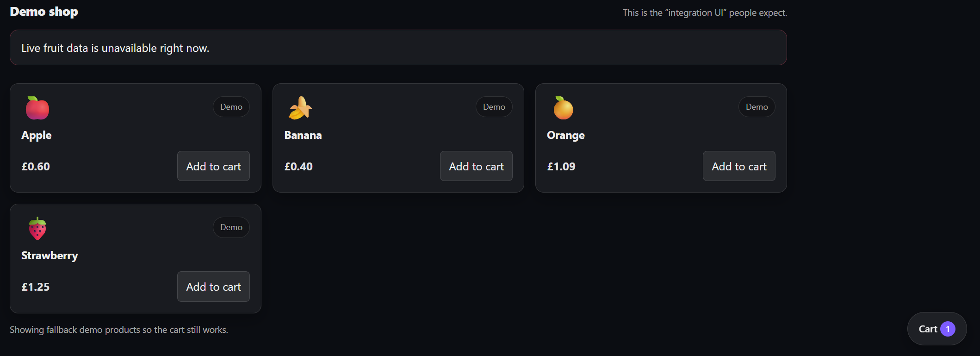Image resolution: width=980 pixels, height=356 pixels.
Task: Click the orange fruit icon
Action: (563, 108)
